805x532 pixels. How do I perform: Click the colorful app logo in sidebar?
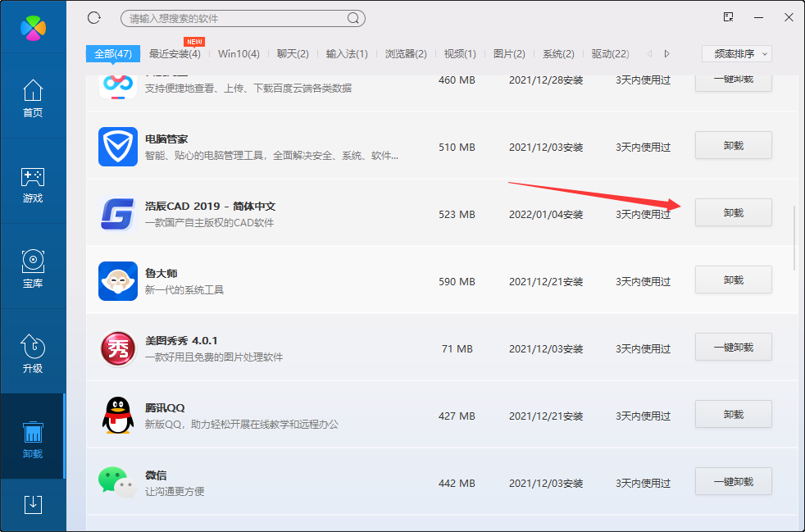click(33, 28)
